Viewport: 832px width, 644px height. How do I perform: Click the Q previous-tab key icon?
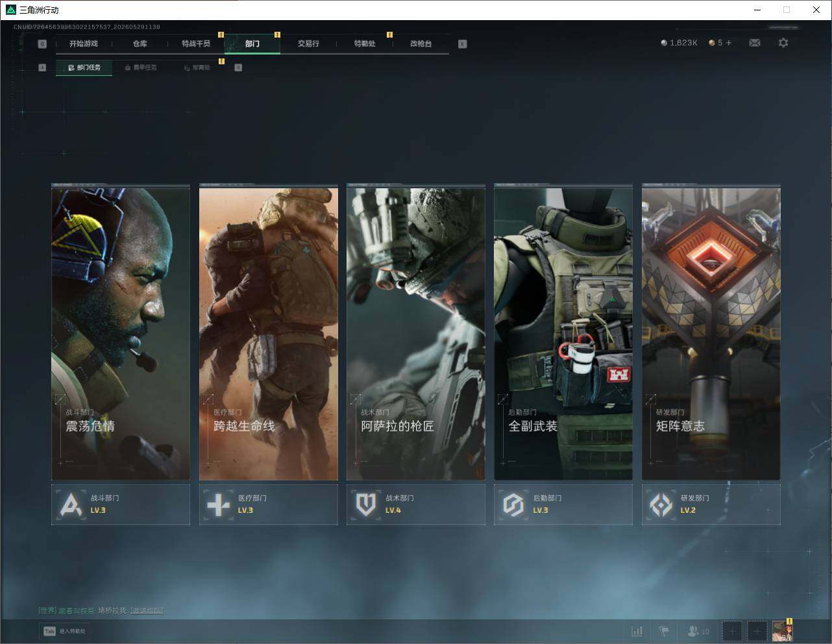(x=42, y=44)
